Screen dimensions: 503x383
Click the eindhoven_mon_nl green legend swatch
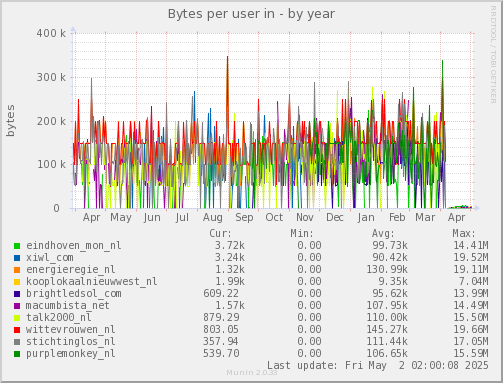[x=17, y=246]
